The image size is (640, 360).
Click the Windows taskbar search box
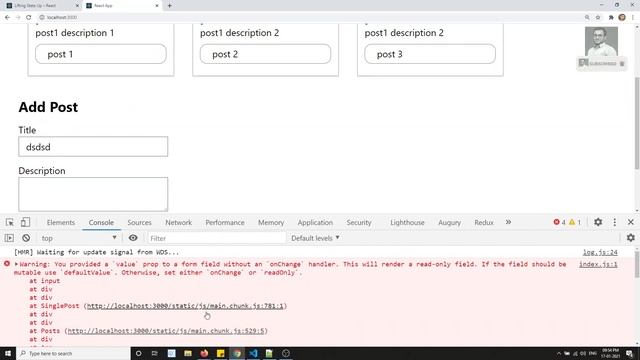(x=73, y=353)
